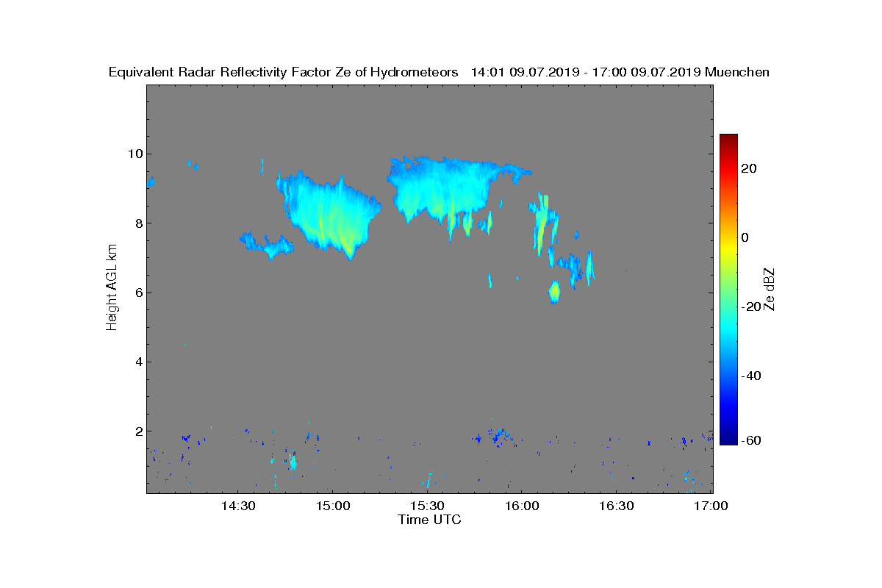The image size is (882, 588).
Task: Click the dark blue bottom of the colorbar
Action: (x=728, y=440)
